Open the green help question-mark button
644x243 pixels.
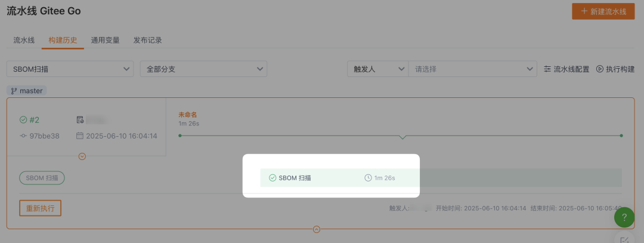[624, 217]
